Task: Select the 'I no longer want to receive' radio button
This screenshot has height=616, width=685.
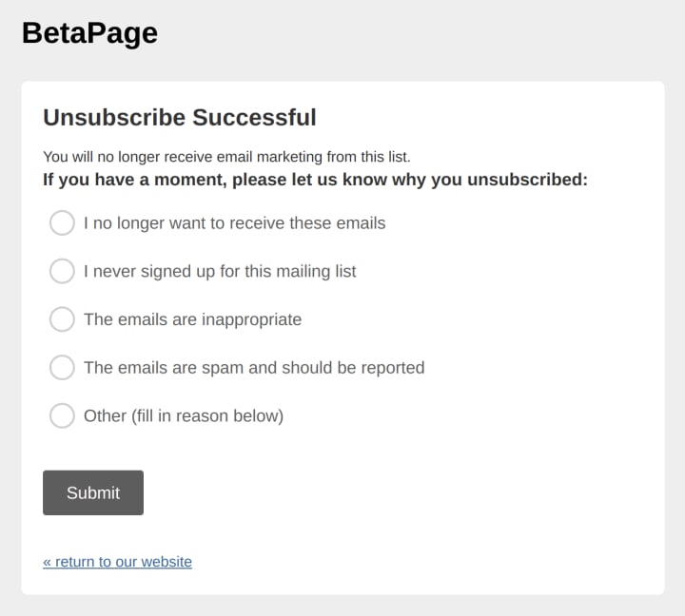Action: point(62,223)
